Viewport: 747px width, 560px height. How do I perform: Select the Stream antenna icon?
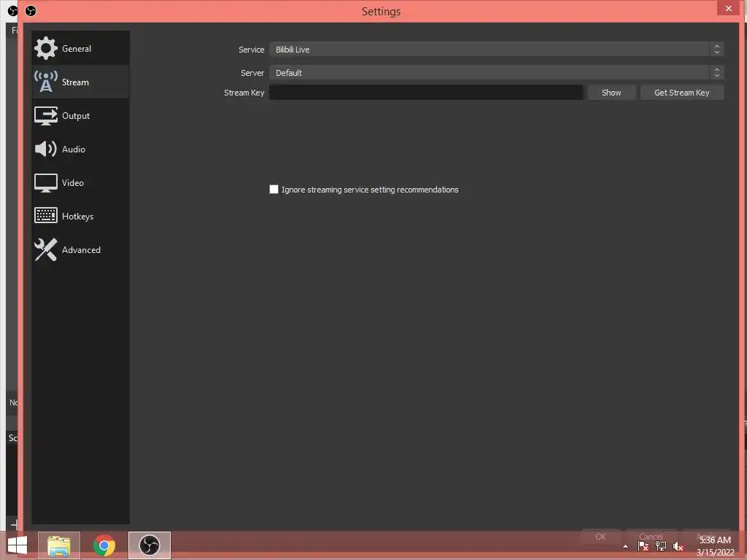click(46, 82)
